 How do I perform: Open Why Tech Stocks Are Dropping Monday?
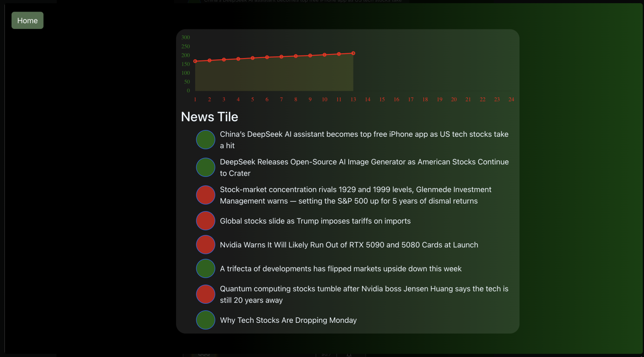(x=288, y=320)
